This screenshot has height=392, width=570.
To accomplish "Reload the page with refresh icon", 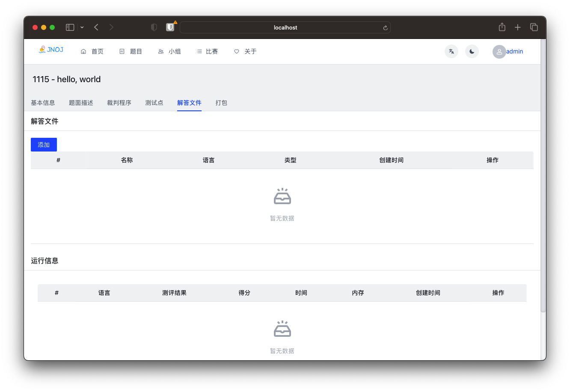I will pyautogui.click(x=385, y=28).
